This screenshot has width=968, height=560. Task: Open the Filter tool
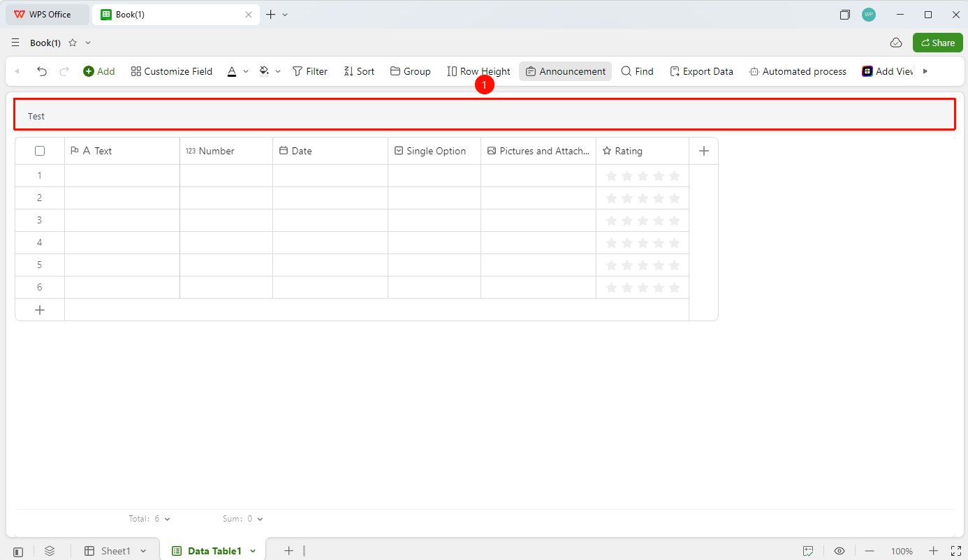[310, 71]
